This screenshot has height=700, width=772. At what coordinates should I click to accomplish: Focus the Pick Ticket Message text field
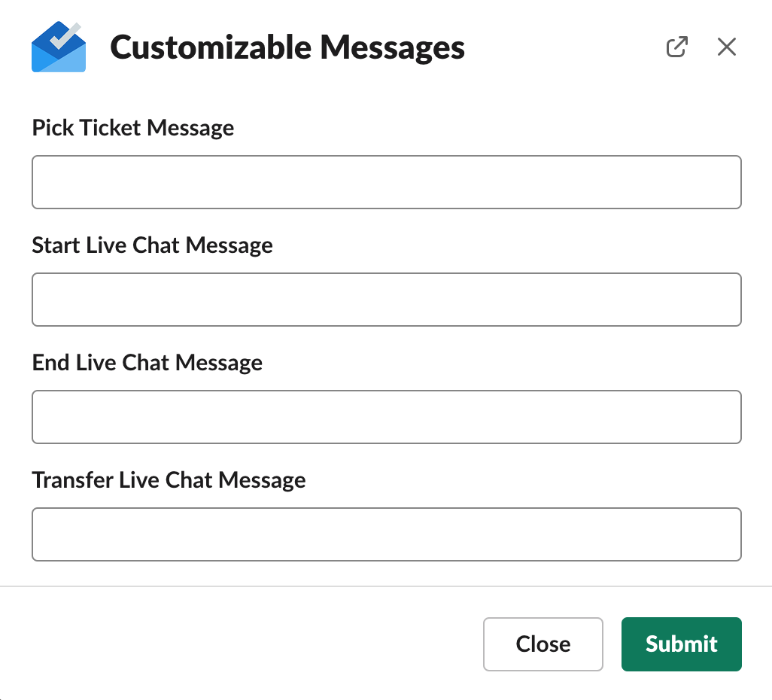(x=387, y=182)
